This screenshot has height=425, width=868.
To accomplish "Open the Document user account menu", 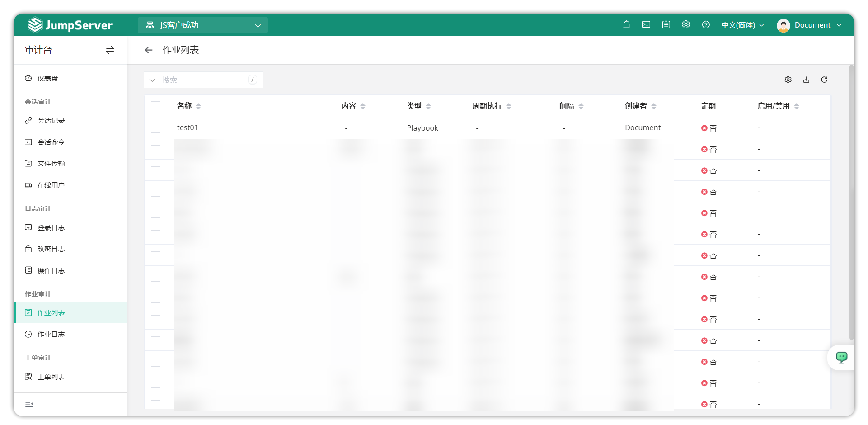I will (809, 25).
